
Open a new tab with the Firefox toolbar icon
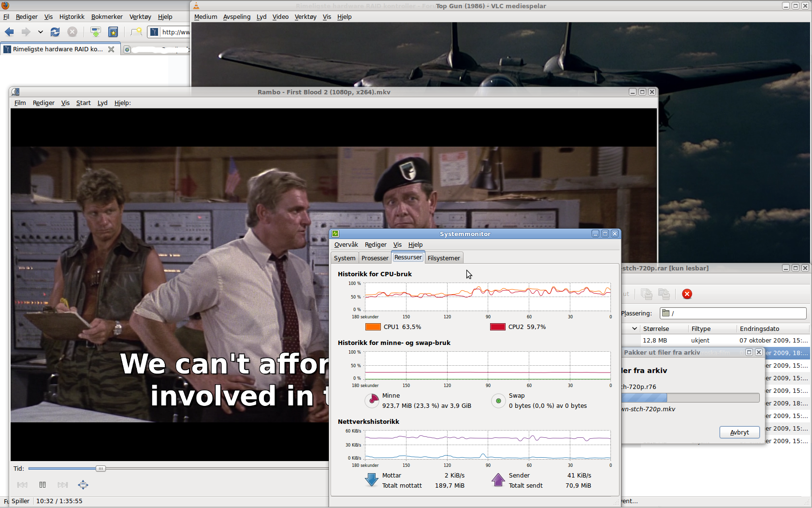(136, 32)
